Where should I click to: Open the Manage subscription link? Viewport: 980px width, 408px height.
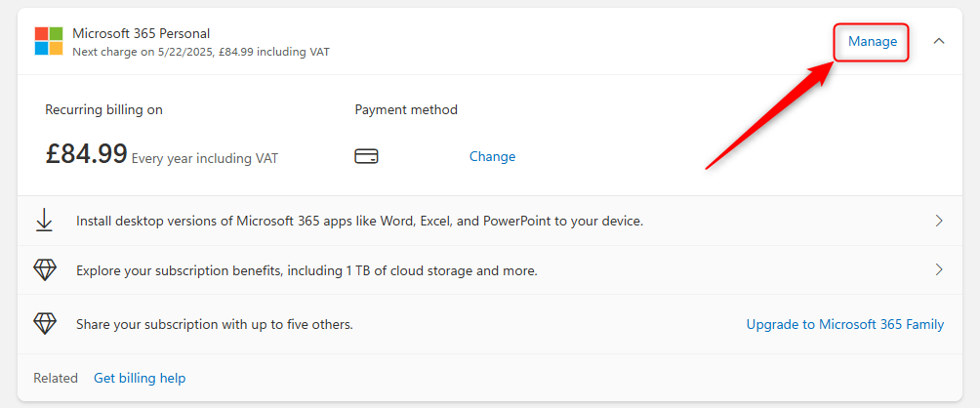point(872,41)
